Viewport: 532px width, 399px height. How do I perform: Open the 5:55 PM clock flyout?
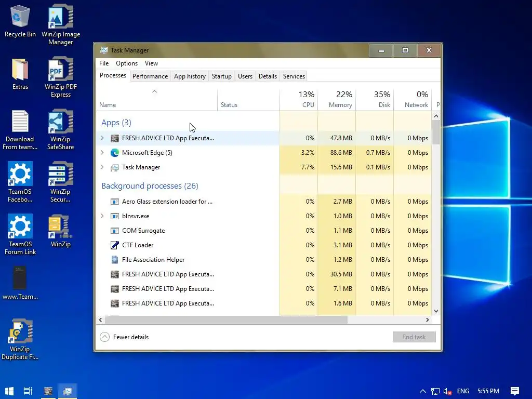488,391
